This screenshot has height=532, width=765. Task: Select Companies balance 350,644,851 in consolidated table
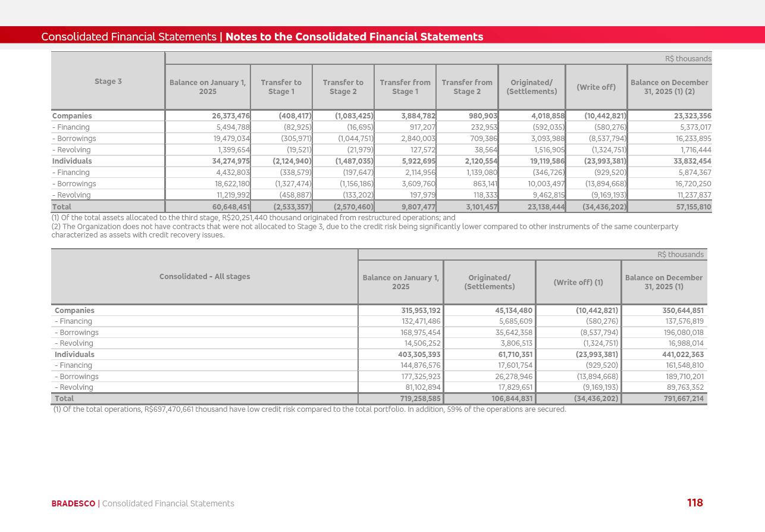(683, 311)
